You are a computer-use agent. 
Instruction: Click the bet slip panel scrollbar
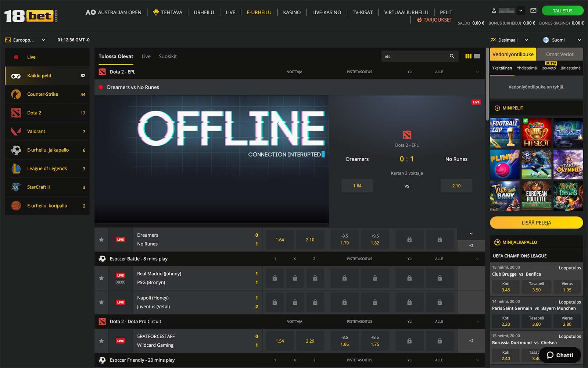[x=487, y=85]
